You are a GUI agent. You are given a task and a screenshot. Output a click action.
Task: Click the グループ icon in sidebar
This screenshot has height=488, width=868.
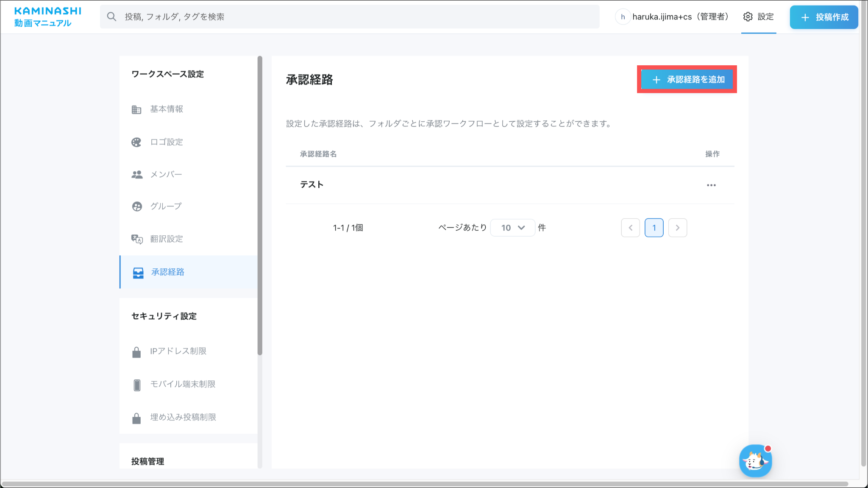(x=136, y=206)
